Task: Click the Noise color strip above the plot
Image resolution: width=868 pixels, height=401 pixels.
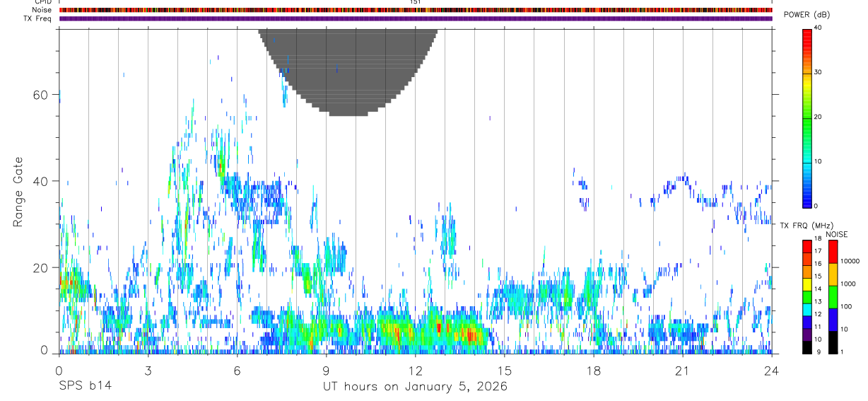Action: 416,10
